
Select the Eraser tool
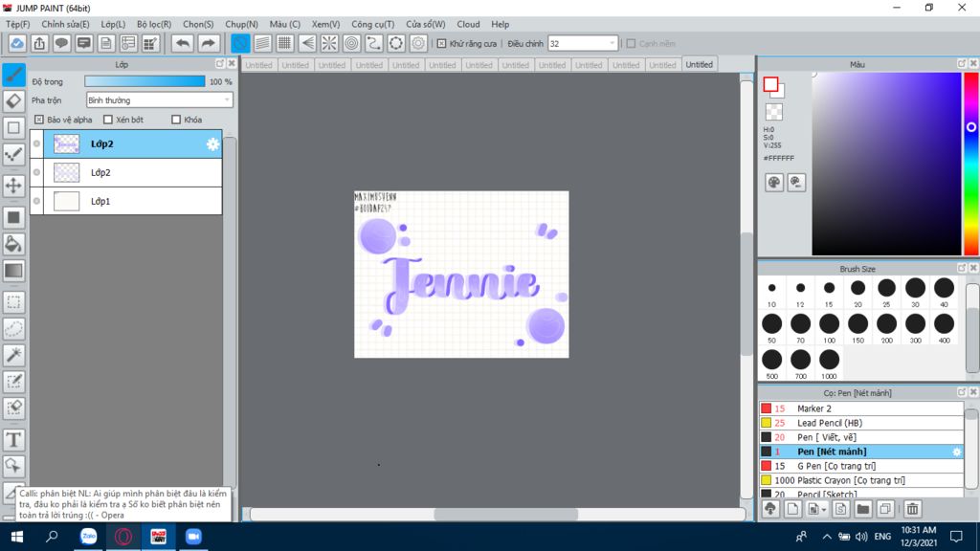13,101
